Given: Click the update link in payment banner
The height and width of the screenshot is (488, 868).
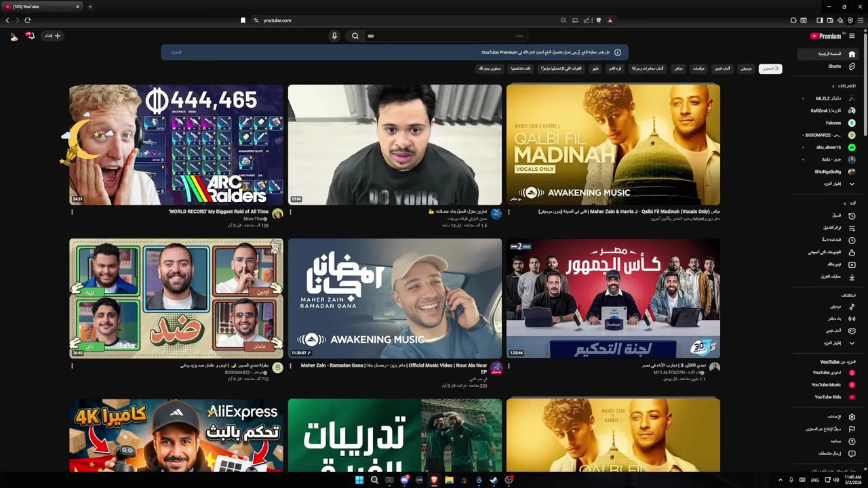Looking at the screenshot, I should click(x=176, y=52).
